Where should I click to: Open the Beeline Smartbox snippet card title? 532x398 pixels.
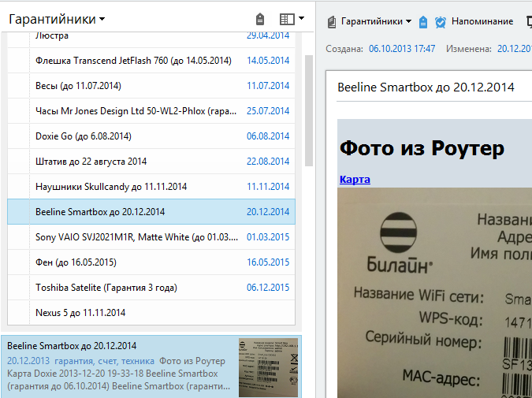(x=72, y=346)
